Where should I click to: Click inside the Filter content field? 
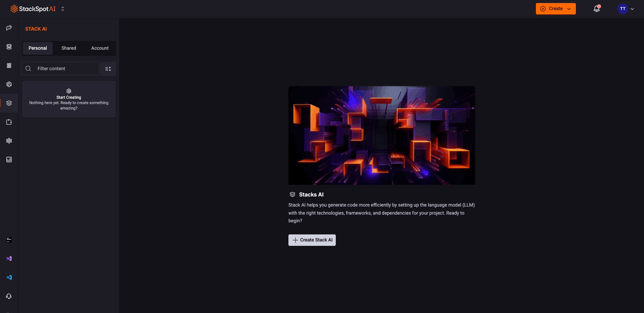pyautogui.click(x=60, y=69)
